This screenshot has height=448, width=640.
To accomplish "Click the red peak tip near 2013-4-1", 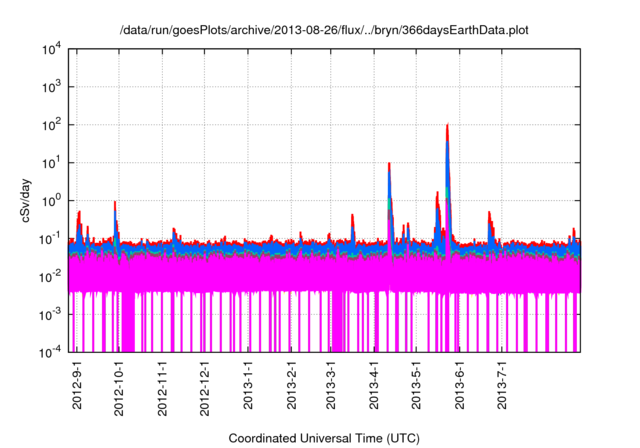I will coord(389,163).
